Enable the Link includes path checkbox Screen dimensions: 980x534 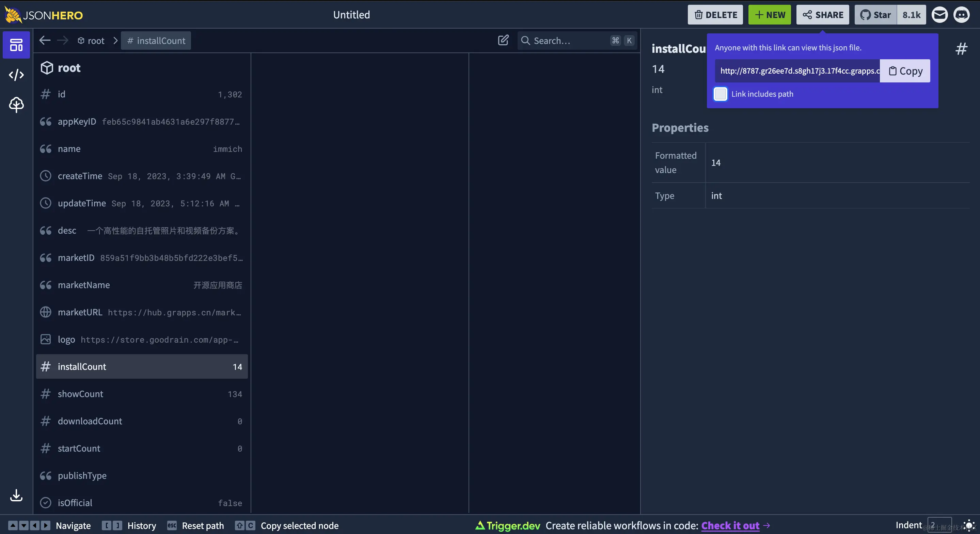pos(720,94)
